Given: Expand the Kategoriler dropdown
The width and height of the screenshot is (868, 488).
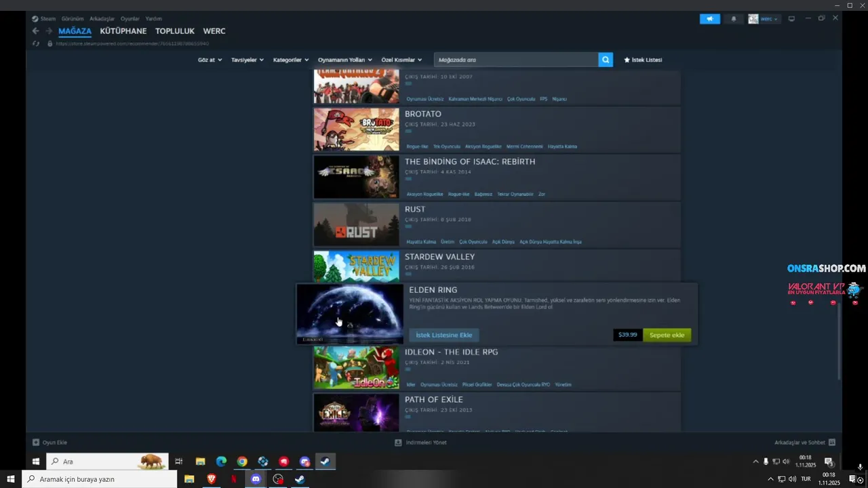Looking at the screenshot, I should (x=291, y=60).
